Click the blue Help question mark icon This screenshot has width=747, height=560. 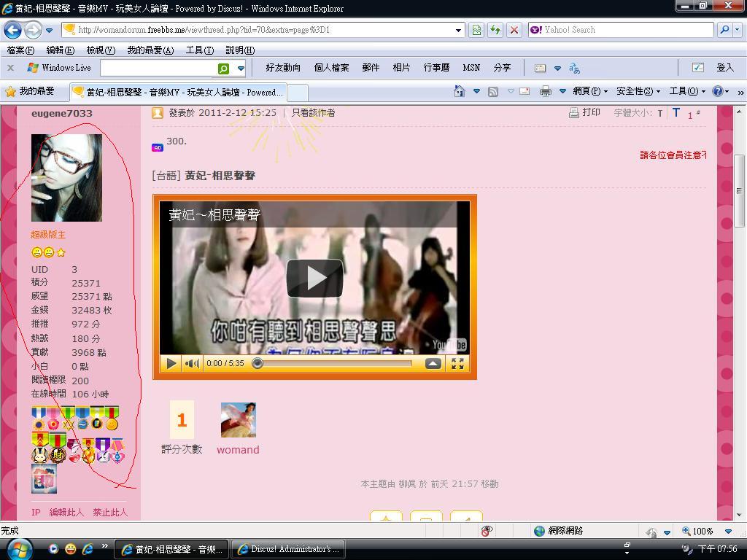718,91
